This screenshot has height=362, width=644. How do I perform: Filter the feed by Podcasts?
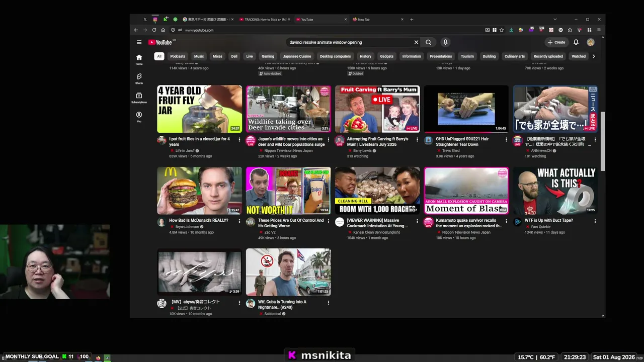[x=178, y=56]
